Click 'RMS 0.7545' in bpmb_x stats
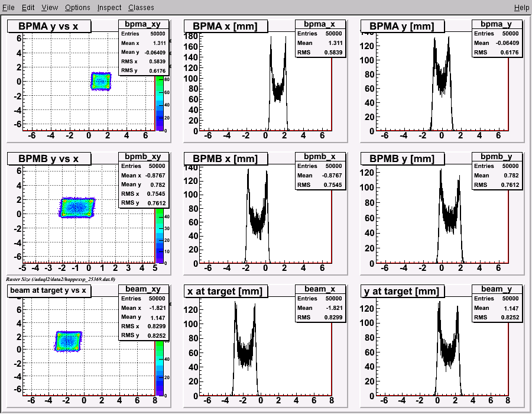Viewport: 532px width, 414px height. (x=320, y=185)
